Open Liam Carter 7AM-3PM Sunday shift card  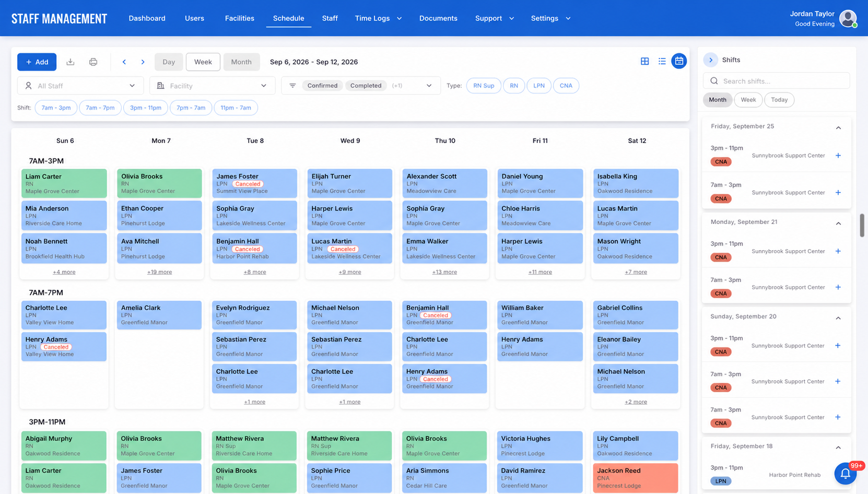point(64,183)
